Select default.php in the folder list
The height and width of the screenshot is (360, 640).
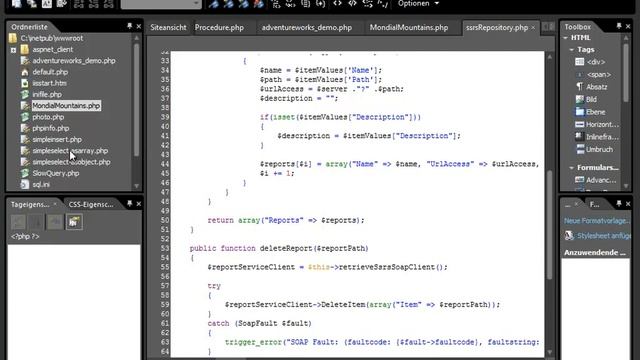pos(50,72)
